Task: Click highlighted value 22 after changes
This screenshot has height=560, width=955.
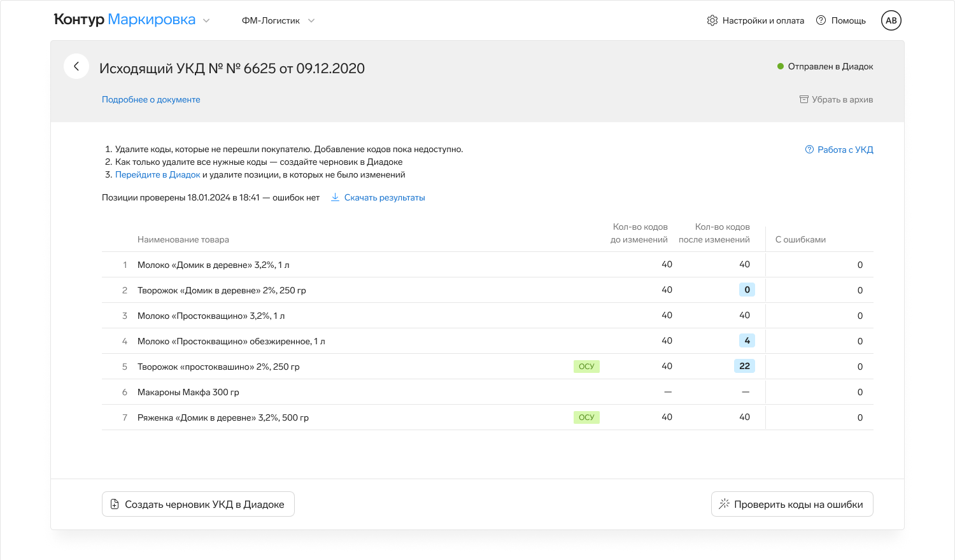Action: tap(744, 366)
